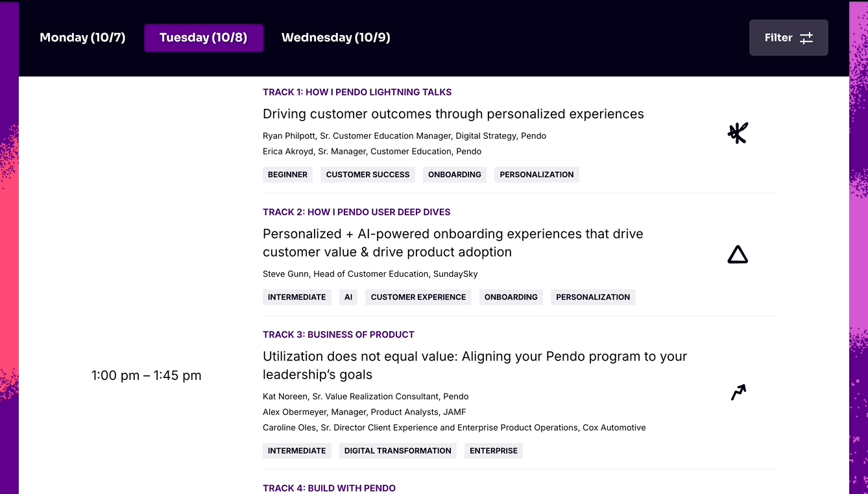Viewport: 868px width, 494px height.
Task: Open the Personalized + AI-powered onboarding session
Action: click(453, 243)
